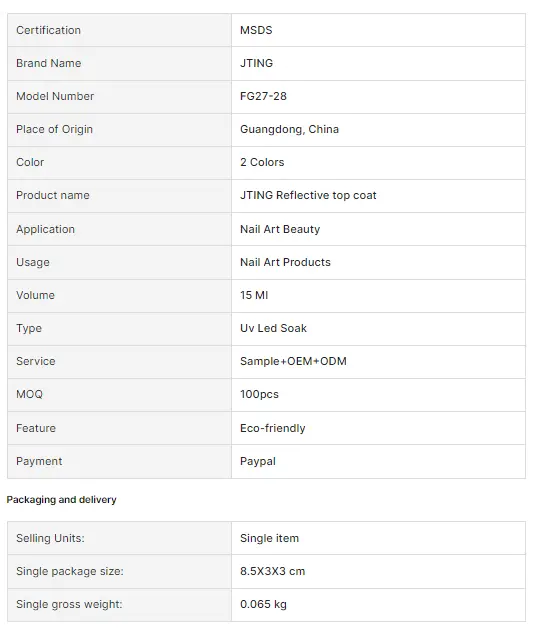Select the 2 Colors value
The image size is (540, 635).
click(262, 162)
